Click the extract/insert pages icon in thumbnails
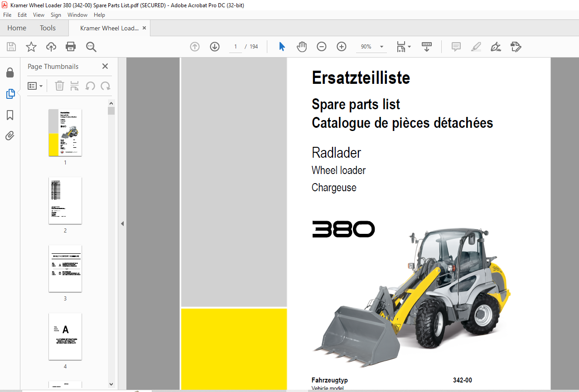 tap(75, 86)
